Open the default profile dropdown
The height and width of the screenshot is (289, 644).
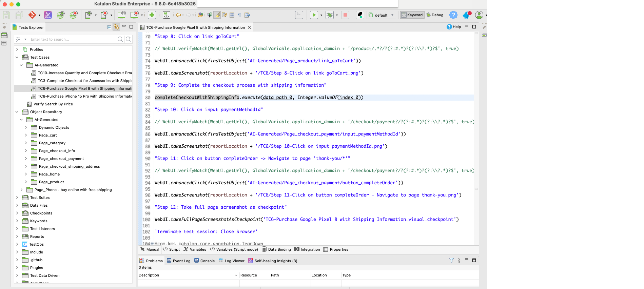click(382, 15)
